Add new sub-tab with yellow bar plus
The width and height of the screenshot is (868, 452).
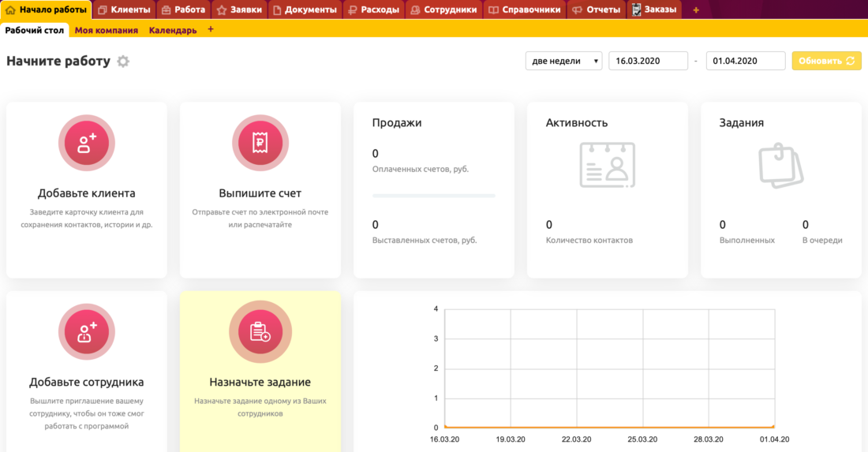pyautogui.click(x=211, y=29)
